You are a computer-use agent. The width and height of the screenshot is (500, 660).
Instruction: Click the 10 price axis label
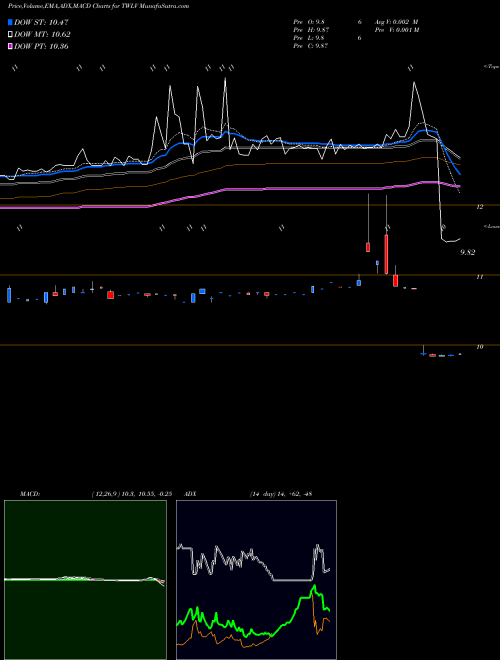click(479, 347)
